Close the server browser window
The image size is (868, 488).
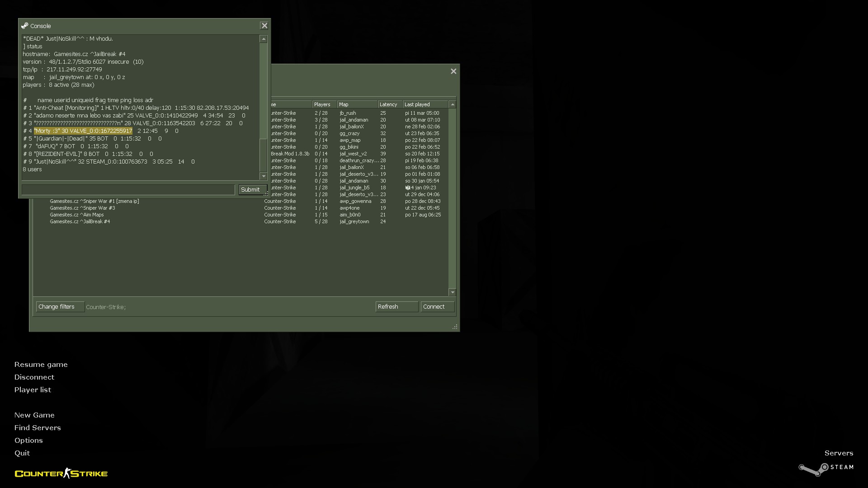click(453, 71)
